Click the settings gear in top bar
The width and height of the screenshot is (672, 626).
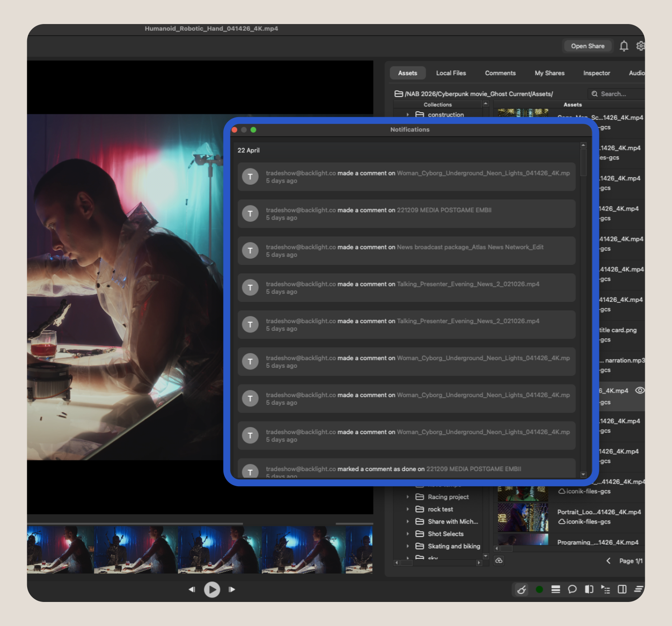640,46
